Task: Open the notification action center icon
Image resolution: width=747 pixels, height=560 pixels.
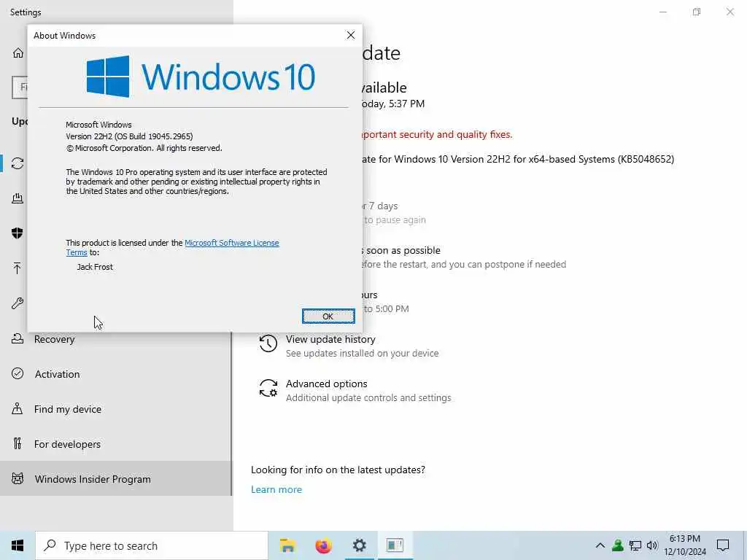Action: click(x=723, y=545)
